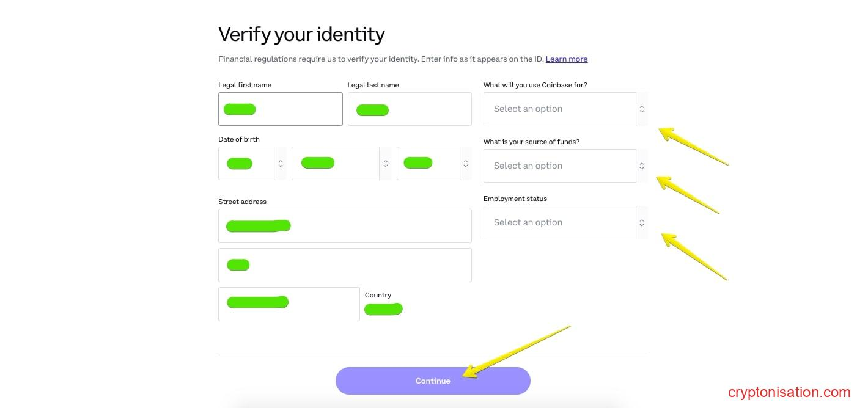This screenshot has width=868, height=408.
Task: Visit the cryptonisation.com link
Action: coord(789,392)
